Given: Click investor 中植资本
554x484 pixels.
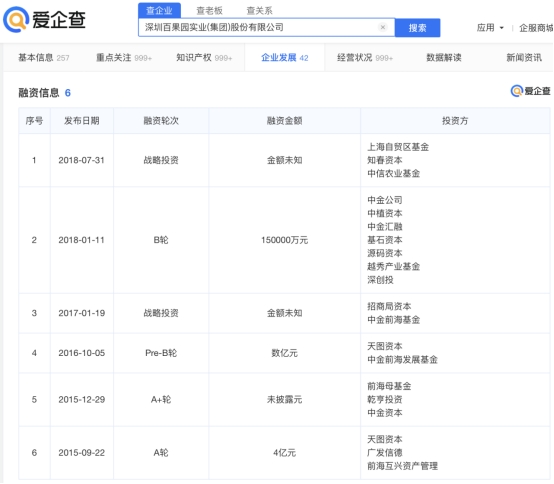Looking at the screenshot, I should [x=385, y=213].
